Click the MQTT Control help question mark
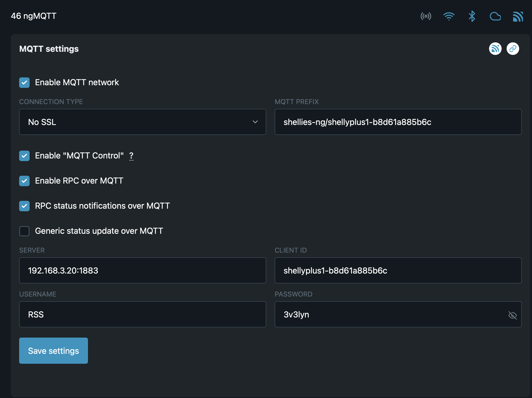This screenshot has height=398, width=532. tap(131, 156)
